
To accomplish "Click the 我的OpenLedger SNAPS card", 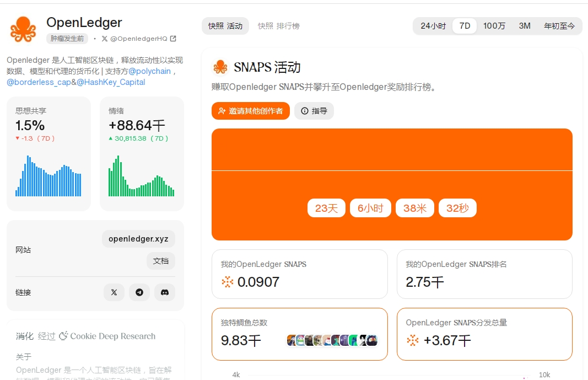I will tap(300, 274).
